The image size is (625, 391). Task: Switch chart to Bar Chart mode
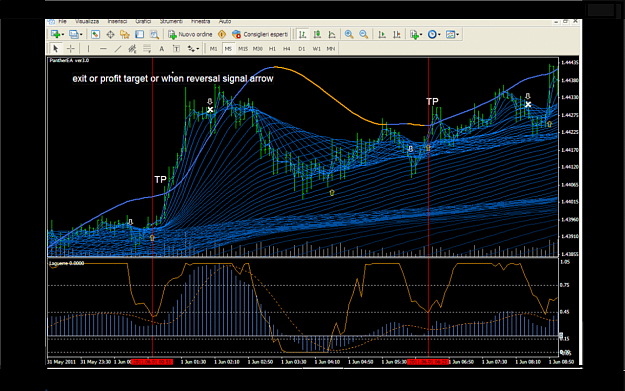click(303, 34)
